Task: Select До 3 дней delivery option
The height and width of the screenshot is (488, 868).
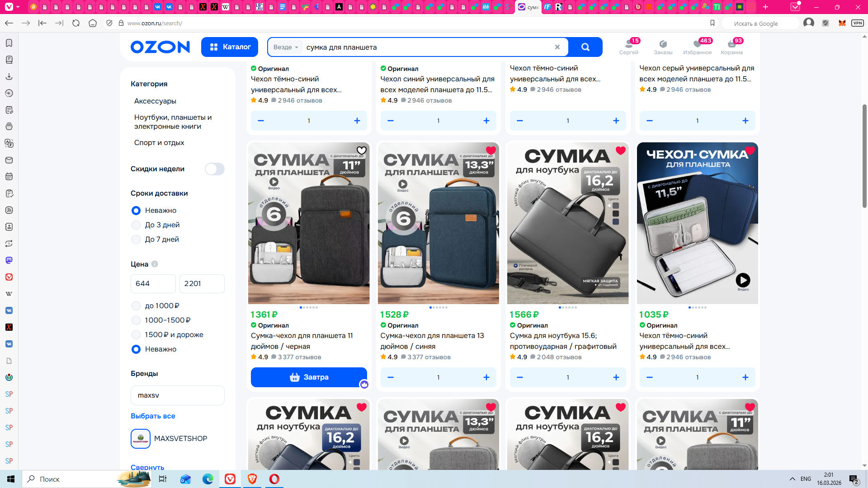Action: click(136, 225)
